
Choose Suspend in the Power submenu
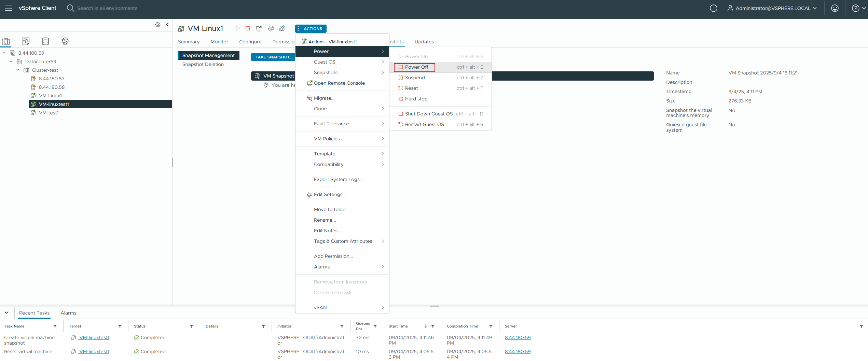pyautogui.click(x=441, y=78)
